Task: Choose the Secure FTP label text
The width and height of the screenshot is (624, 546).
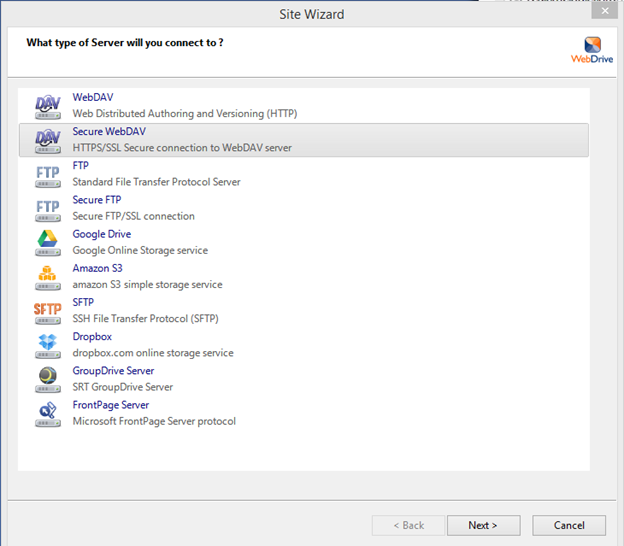Action: coord(97,200)
